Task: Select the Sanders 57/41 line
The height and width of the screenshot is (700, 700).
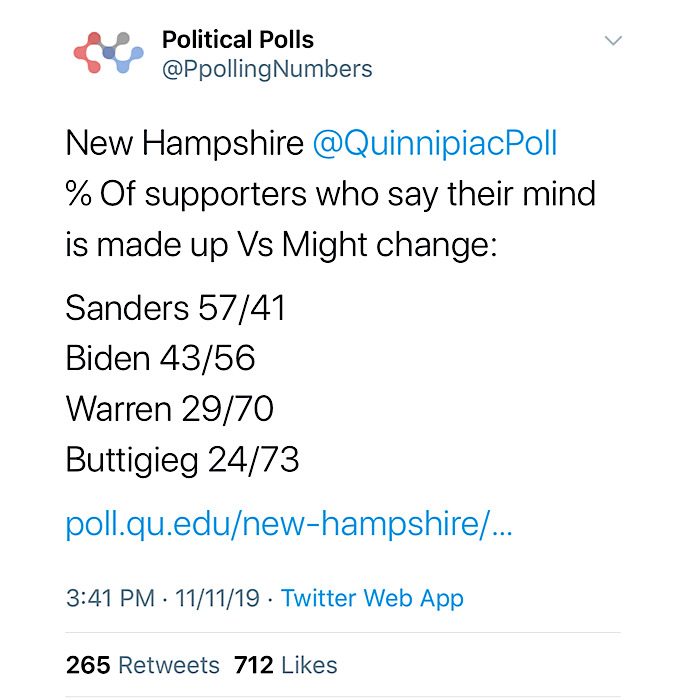Action: [x=175, y=308]
